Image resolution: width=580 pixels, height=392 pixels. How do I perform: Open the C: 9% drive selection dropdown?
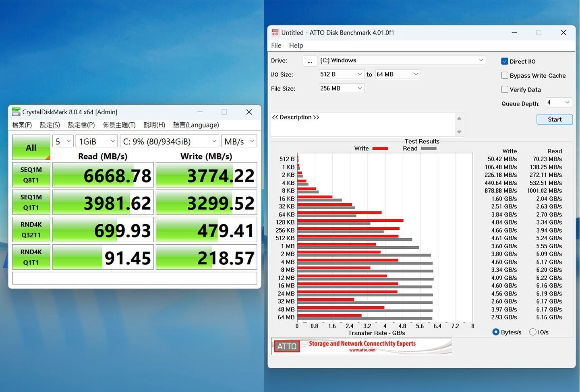click(x=170, y=141)
